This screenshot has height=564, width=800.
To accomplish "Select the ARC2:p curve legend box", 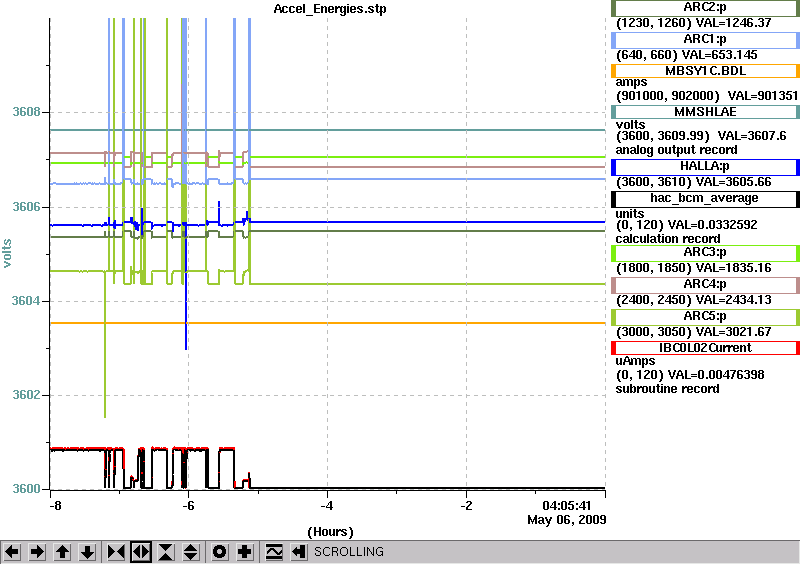I will (x=705, y=8).
